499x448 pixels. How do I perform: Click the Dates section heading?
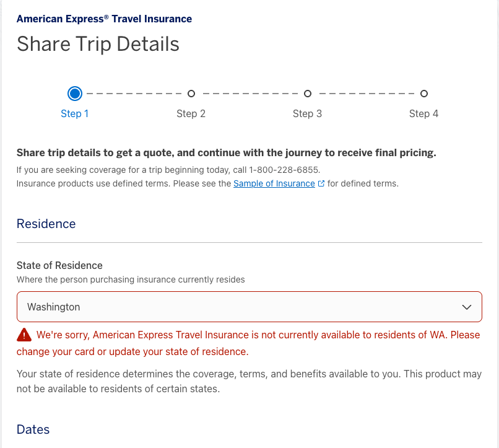(x=33, y=429)
